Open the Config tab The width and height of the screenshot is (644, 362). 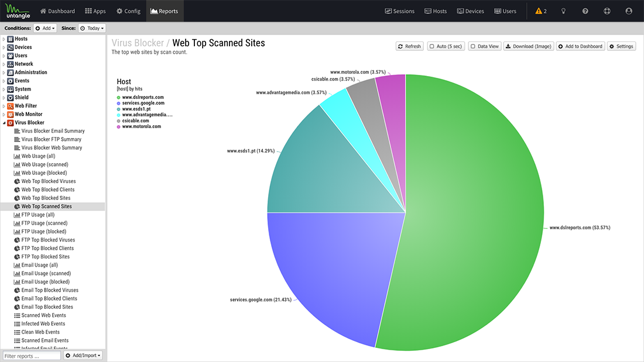pyautogui.click(x=129, y=11)
